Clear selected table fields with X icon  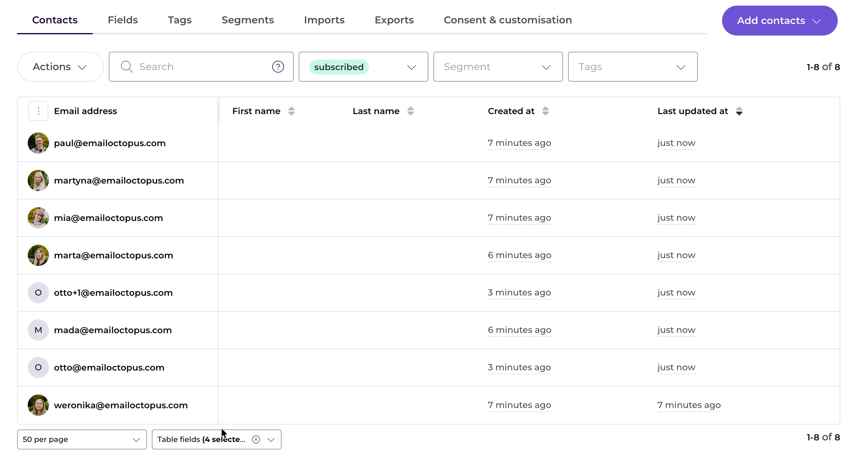click(256, 439)
